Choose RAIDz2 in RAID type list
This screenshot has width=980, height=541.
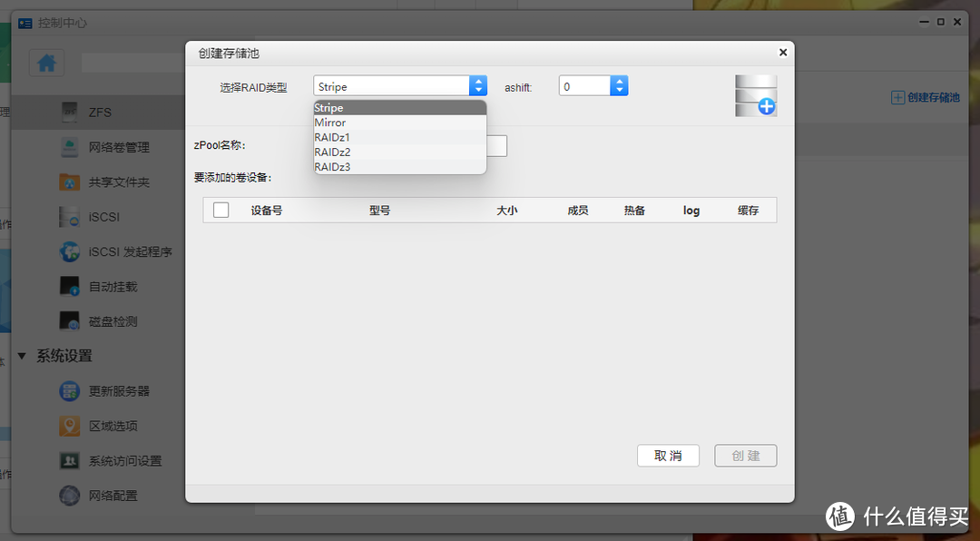pyautogui.click(x=400, y=152)
